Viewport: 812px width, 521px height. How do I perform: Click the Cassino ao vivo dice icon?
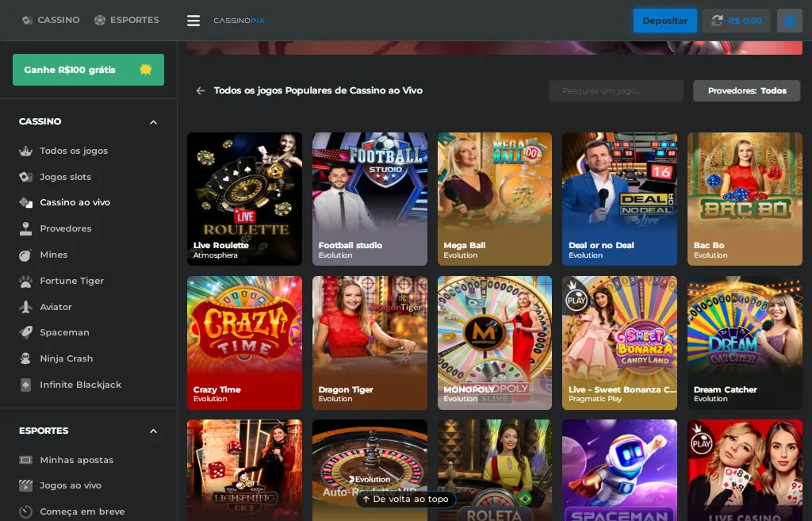25,202
